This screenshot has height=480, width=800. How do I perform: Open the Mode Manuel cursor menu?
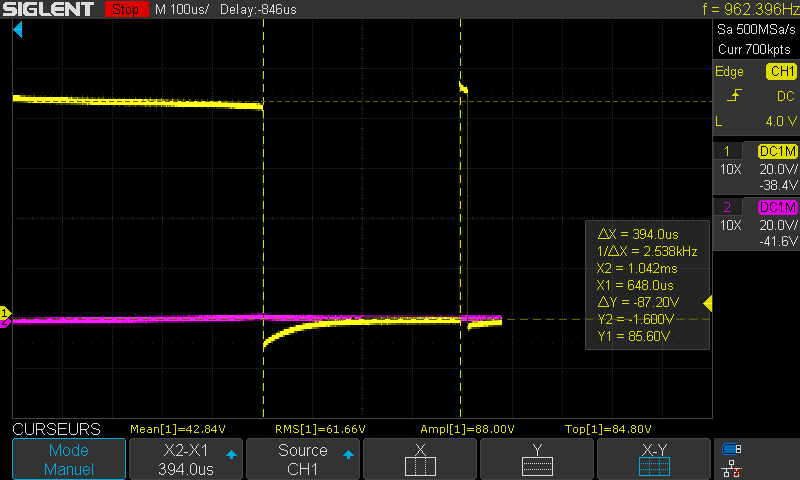tap(68, 459)
